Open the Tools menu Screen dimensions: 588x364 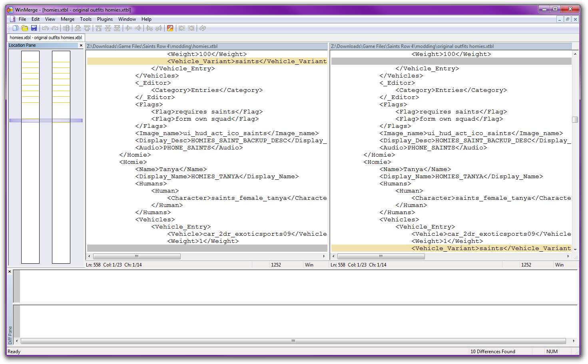pyautogui.click(x=86, y=19)
